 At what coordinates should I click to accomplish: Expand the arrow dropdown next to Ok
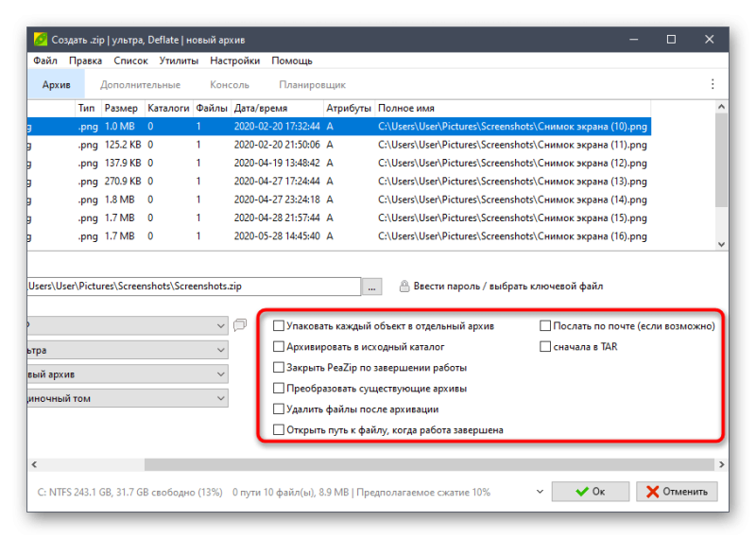pos(540,491)
